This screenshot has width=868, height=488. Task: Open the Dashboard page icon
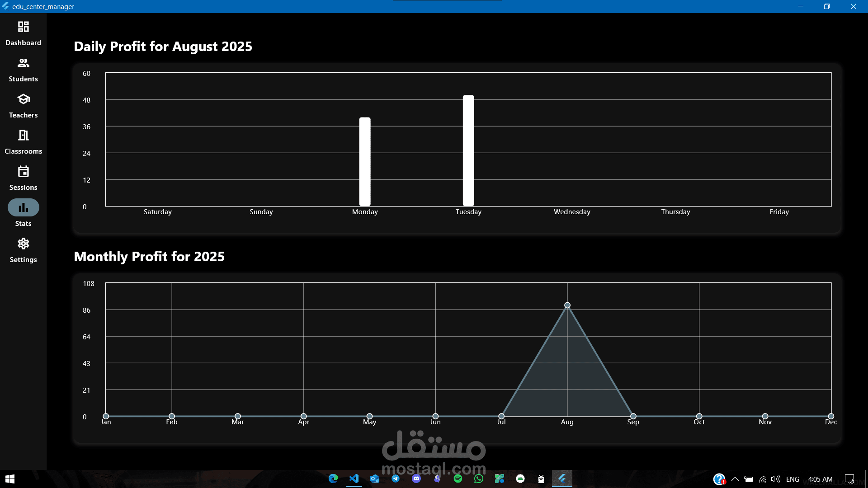pyautogui.click(x=23, y=27)
